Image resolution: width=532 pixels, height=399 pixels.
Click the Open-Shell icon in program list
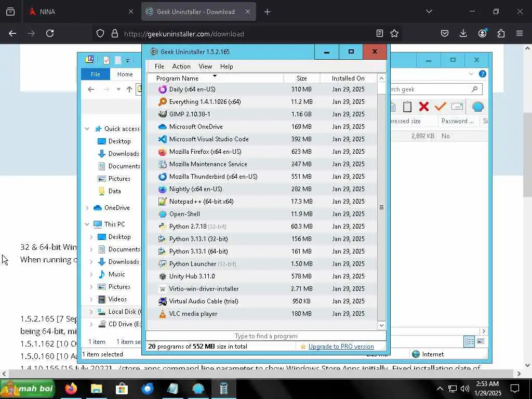click(163, 214)
